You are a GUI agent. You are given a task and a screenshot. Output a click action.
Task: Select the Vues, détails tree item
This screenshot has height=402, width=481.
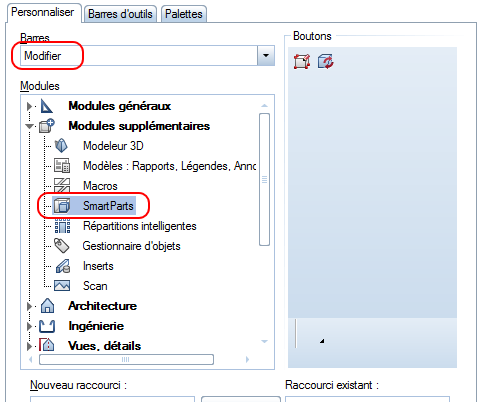point(104,346)
